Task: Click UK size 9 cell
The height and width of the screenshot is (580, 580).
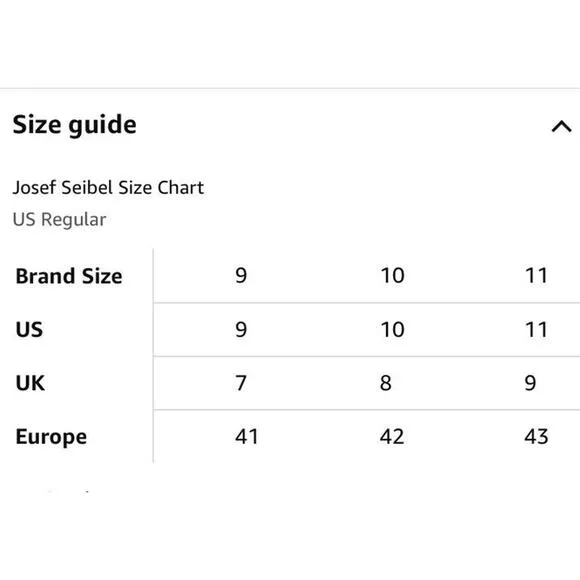Action: (530, 383)
